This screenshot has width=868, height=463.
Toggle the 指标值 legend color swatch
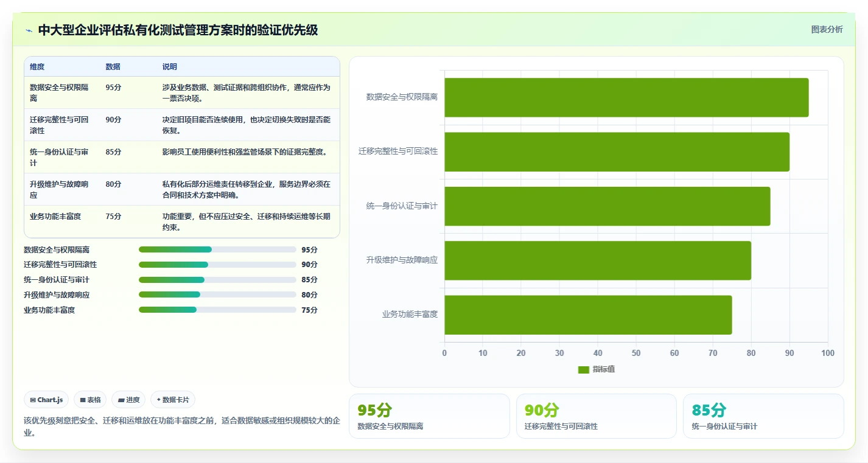pyautogui.click(x=584, y=369)
